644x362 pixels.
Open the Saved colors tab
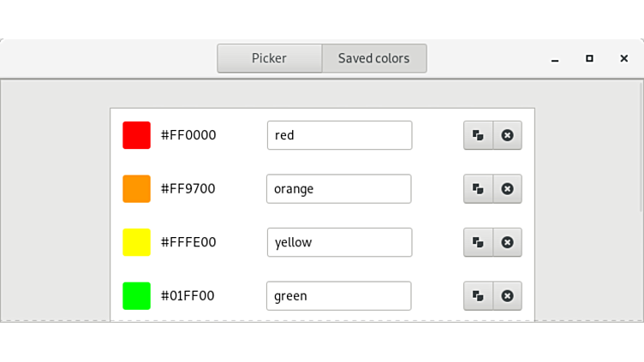(373, 59)
